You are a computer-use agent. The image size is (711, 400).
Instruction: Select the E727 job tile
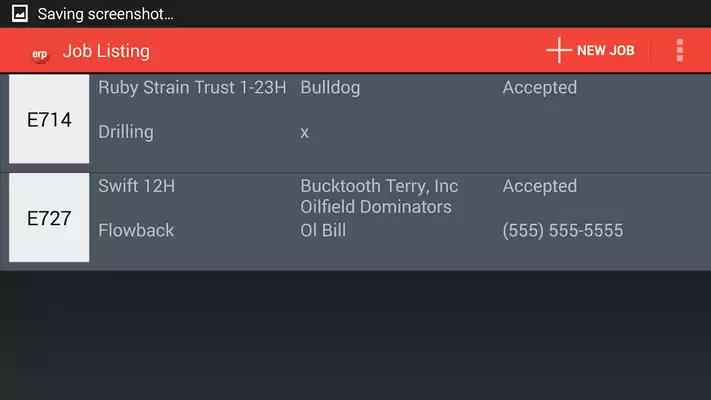pyautogui.click(x=49, y=217)
